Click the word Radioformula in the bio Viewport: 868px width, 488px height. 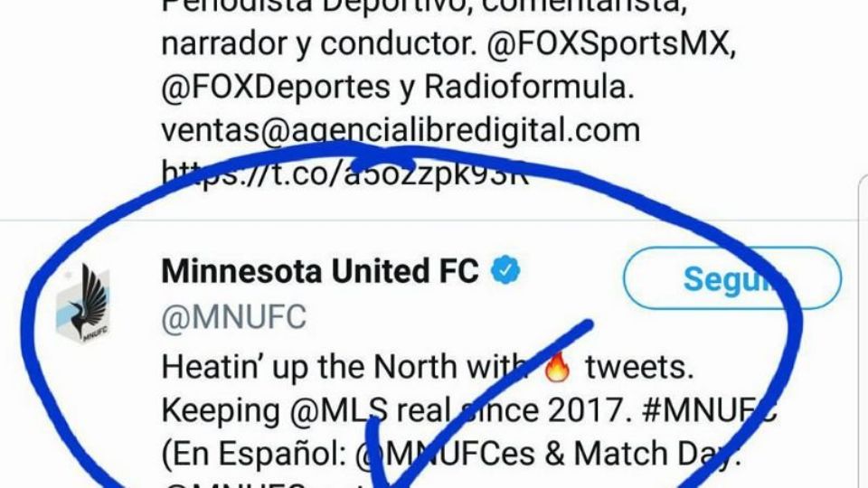click(529, 87)
